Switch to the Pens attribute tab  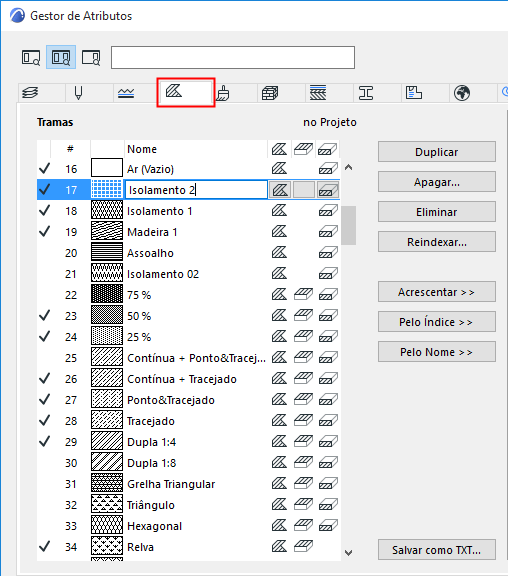point(78,93)
